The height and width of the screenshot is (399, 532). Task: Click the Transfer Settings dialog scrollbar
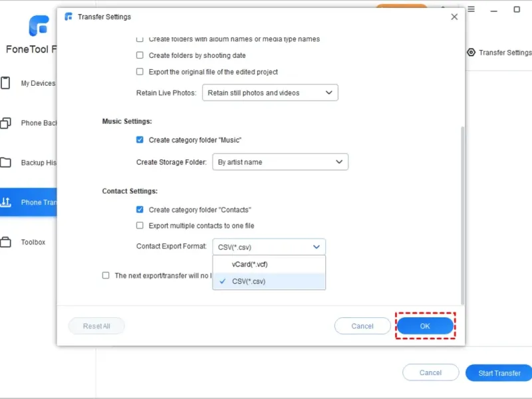pyautogui.click(x=462, y=213)
